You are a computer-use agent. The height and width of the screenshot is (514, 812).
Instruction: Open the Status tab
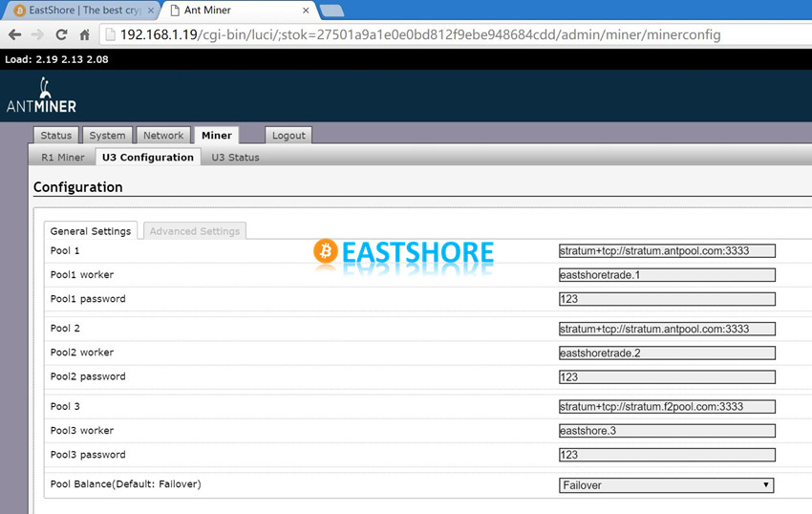click(56, 136)
